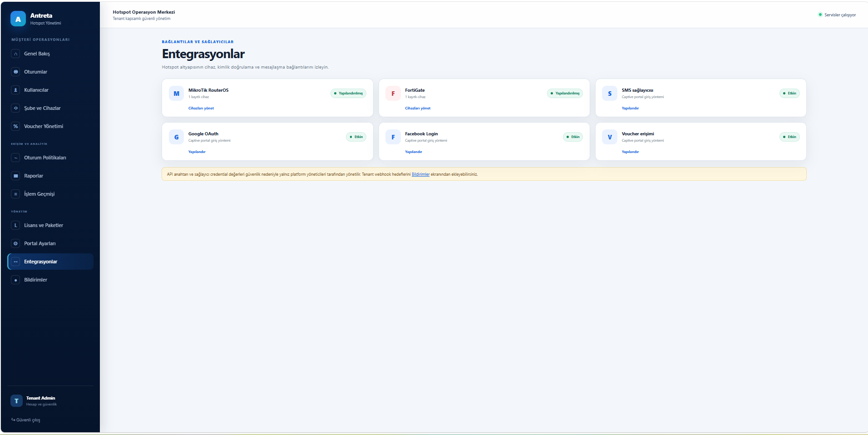
Task: Click the Lisans ve Paketler L icon
Action: pos(16,225)
